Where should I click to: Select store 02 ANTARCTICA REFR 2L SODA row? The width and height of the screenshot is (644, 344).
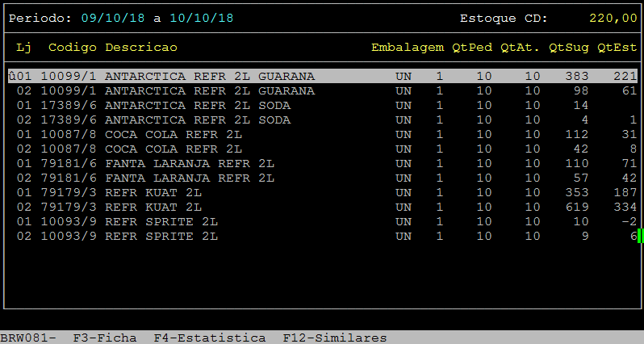pyautogui.click(x=323, y=120)
